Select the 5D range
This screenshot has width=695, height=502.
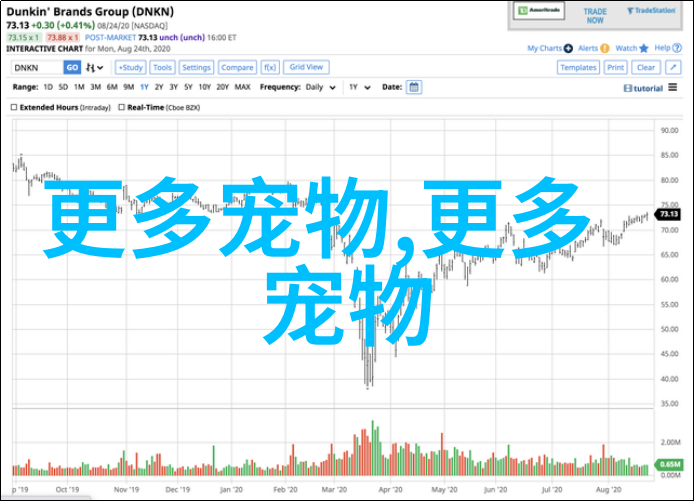tap(63, 87)
